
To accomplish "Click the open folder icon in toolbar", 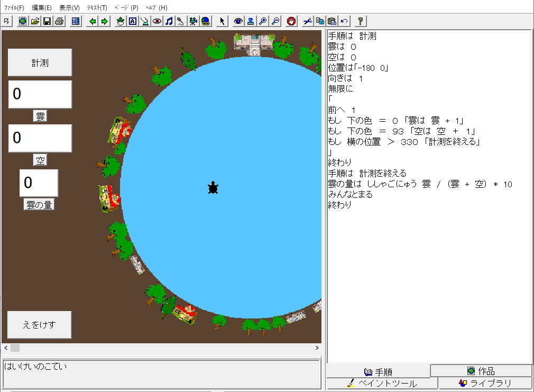I will [35, 21].
